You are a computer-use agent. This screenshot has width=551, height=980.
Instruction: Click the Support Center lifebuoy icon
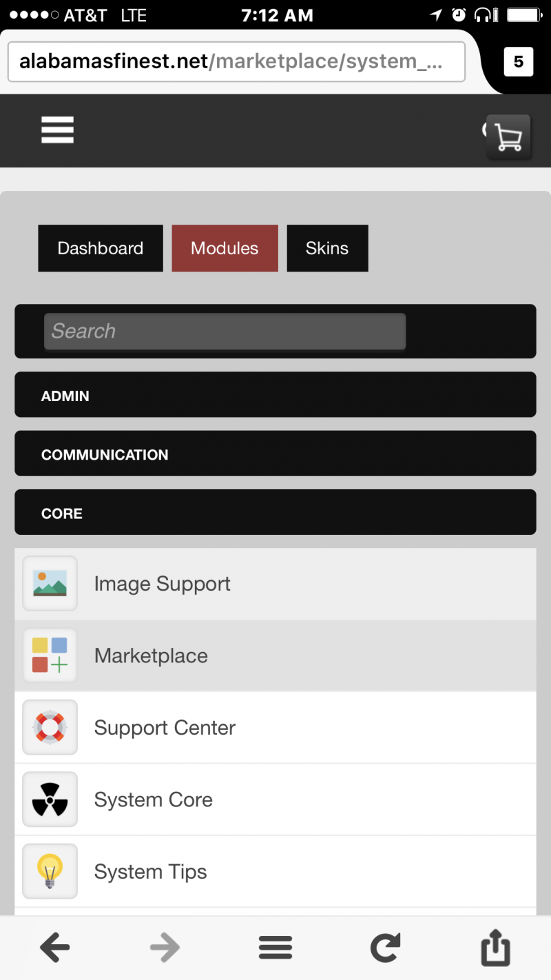pyautogui.click(x=50, y=727)
